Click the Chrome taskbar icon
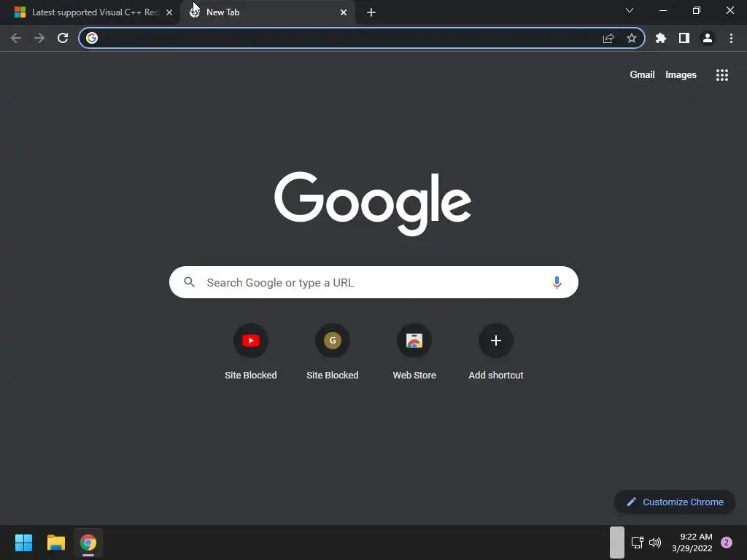 point(88,542)
